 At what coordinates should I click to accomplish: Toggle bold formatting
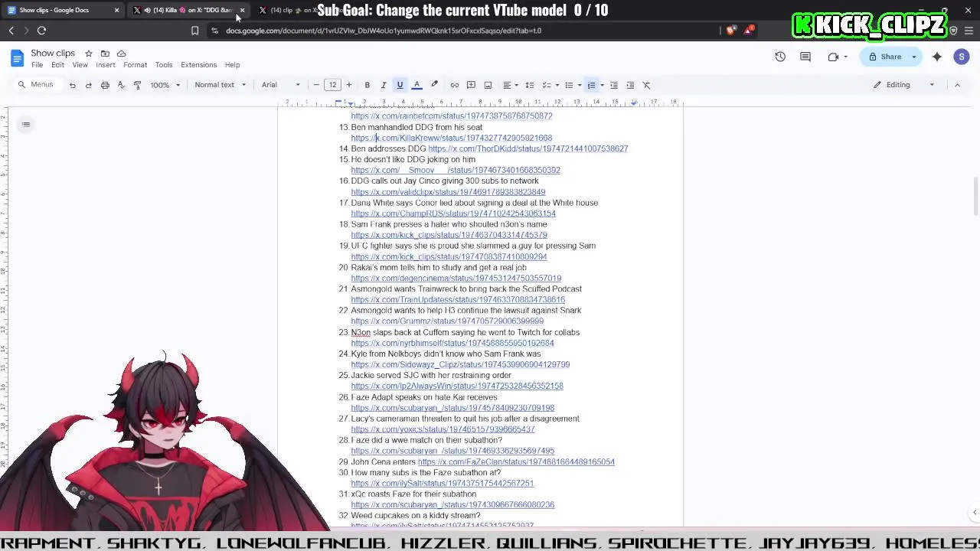367,85
